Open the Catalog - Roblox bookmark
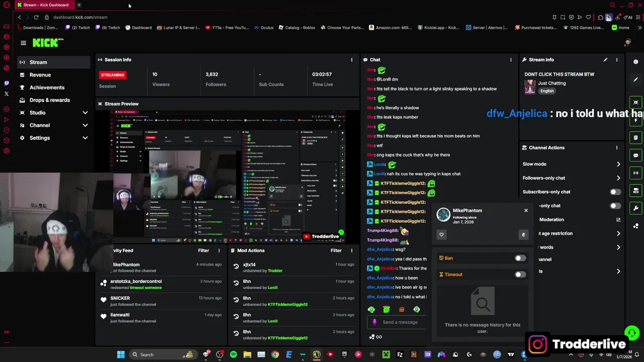Image resolution: width=644 pixels, height=362 pixels. click(x=297, y=28)
